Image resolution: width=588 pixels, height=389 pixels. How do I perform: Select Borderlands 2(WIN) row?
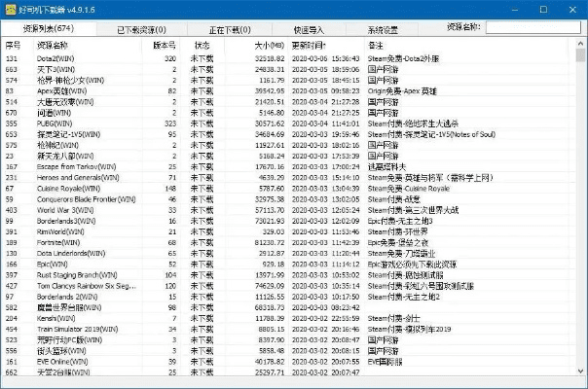pyautogui.click(x=289, y=297)
